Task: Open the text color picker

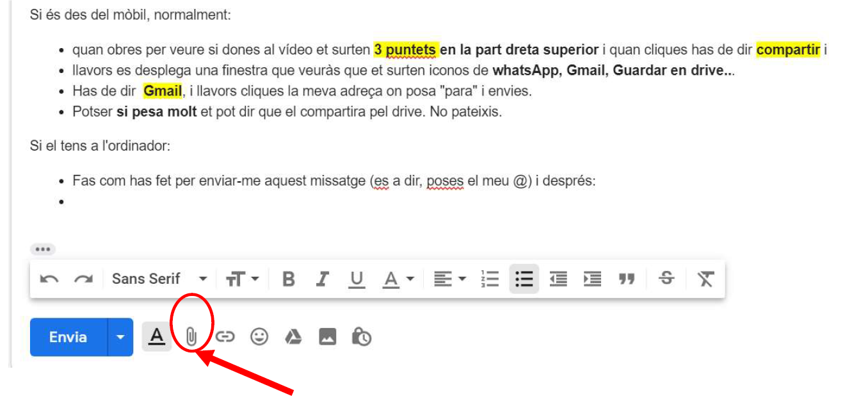Action: point(399,279)
